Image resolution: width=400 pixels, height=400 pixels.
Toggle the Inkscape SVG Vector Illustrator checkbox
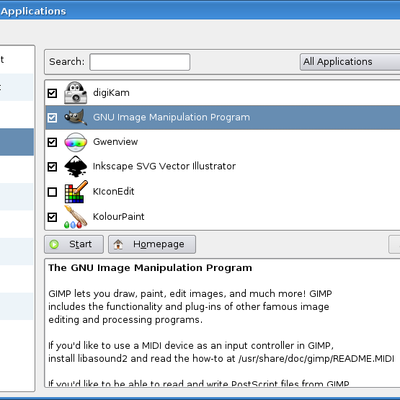(x=52, y=167)
